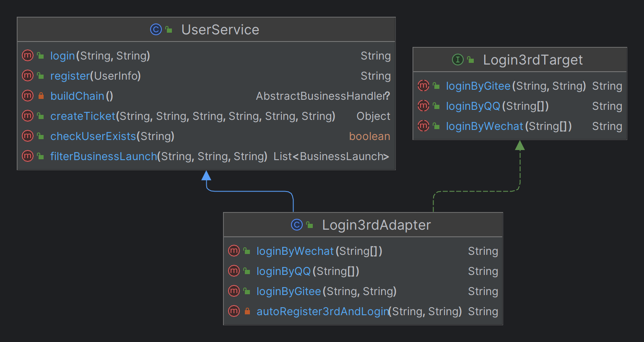
Task: Select the UserService class title
Action: coord(220,30)
